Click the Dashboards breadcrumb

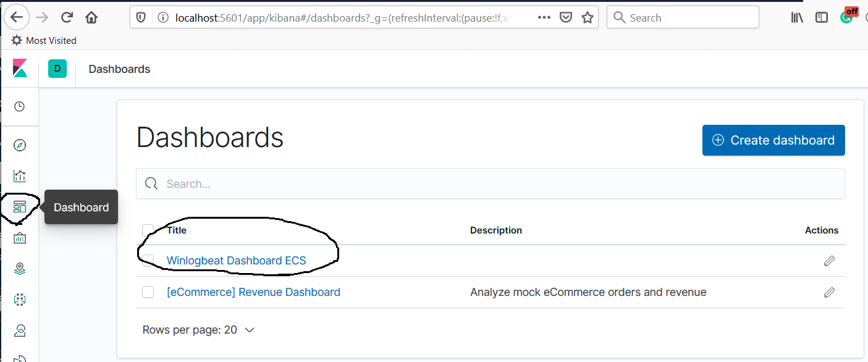(119, 69)
